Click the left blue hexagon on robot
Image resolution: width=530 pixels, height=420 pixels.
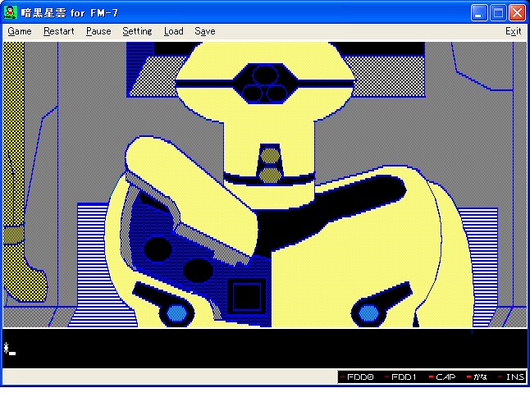click(x=176, y=313)
